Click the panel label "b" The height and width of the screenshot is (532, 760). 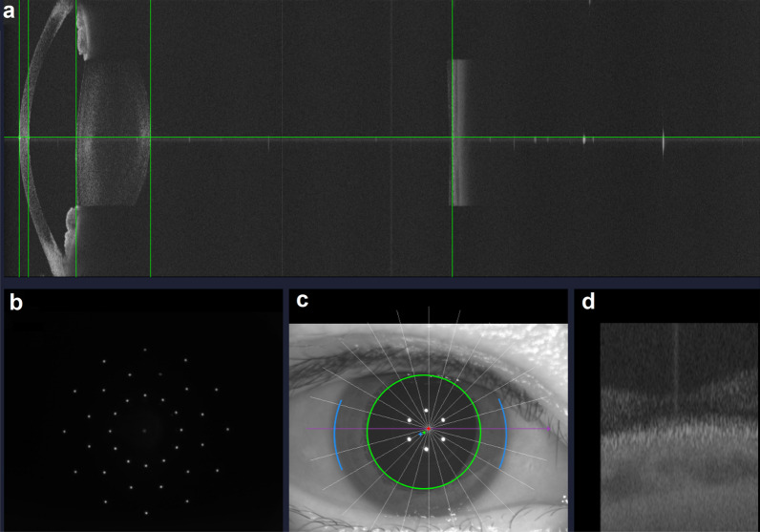click(15, 304)
